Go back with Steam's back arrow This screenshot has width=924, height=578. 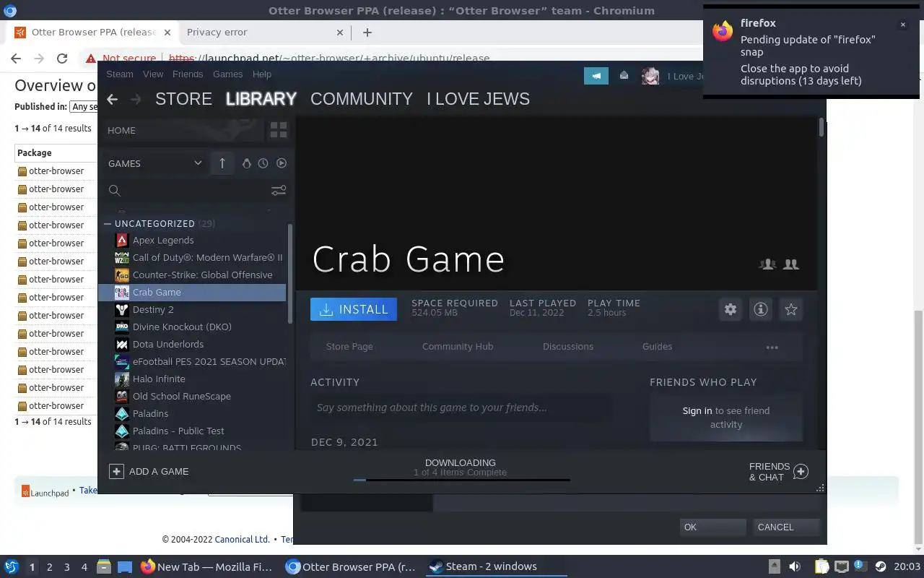tap(112, 100)
